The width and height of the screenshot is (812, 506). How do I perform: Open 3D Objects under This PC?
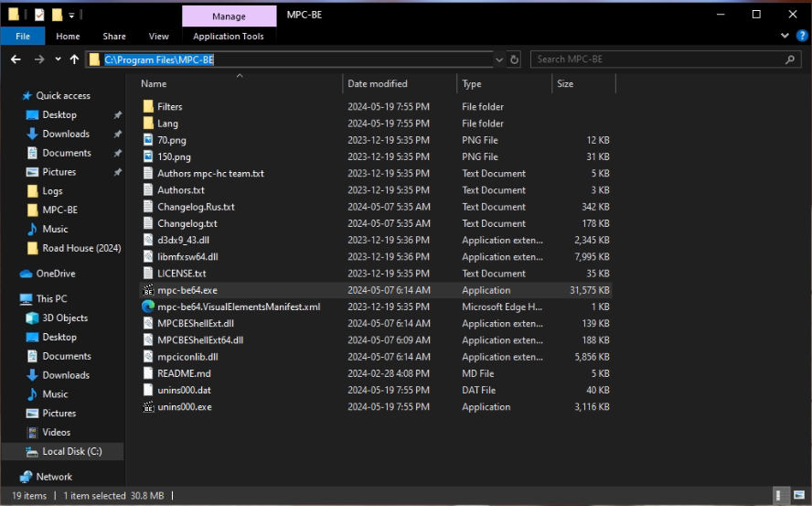(x=65, y=318)
